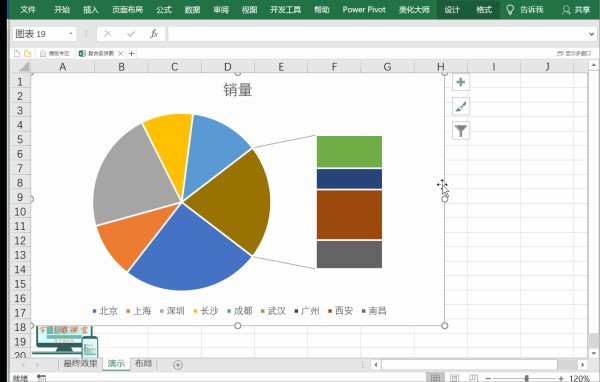600x382 pixels.
Task: Select the green 武汉 bar segment
Action: 349,152
